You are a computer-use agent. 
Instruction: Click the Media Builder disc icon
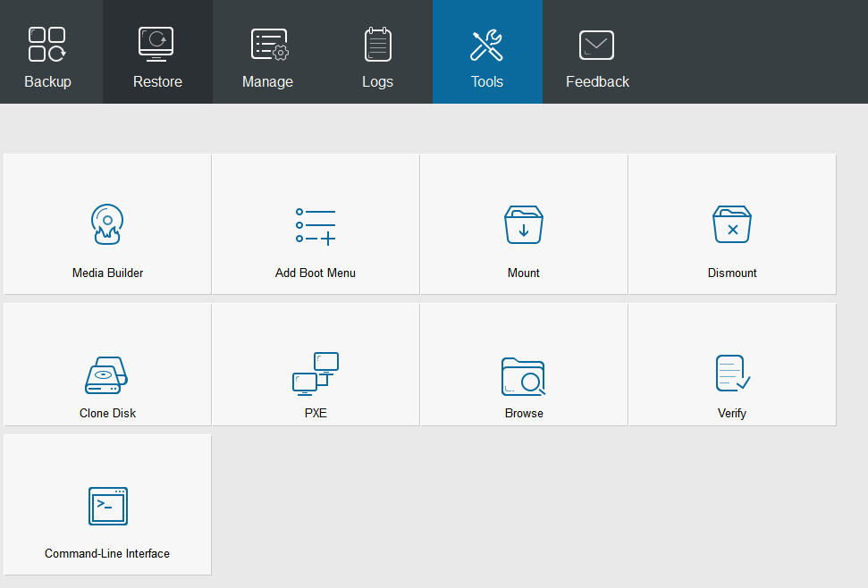pyautogui.click(x=107, y=224)
